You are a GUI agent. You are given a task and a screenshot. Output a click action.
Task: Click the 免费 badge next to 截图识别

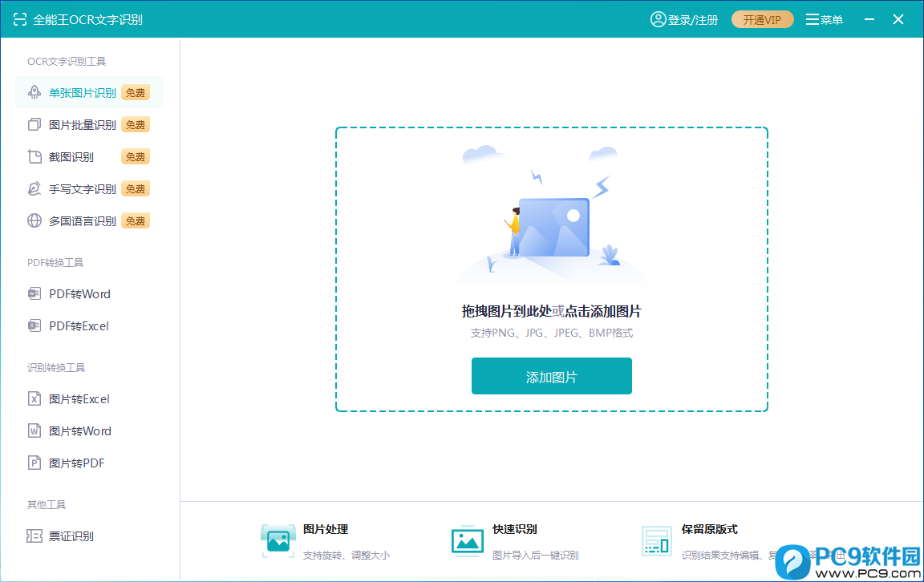(x=135, y=156)
